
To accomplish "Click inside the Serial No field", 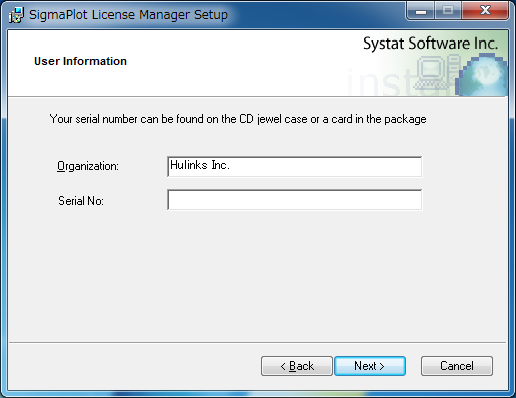I will [x=295, y=200].
